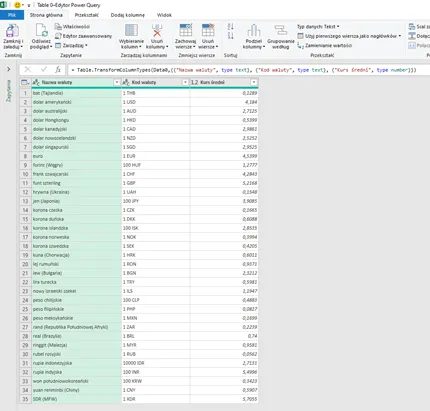Select the cell "100 JPY"

point(156,201)
